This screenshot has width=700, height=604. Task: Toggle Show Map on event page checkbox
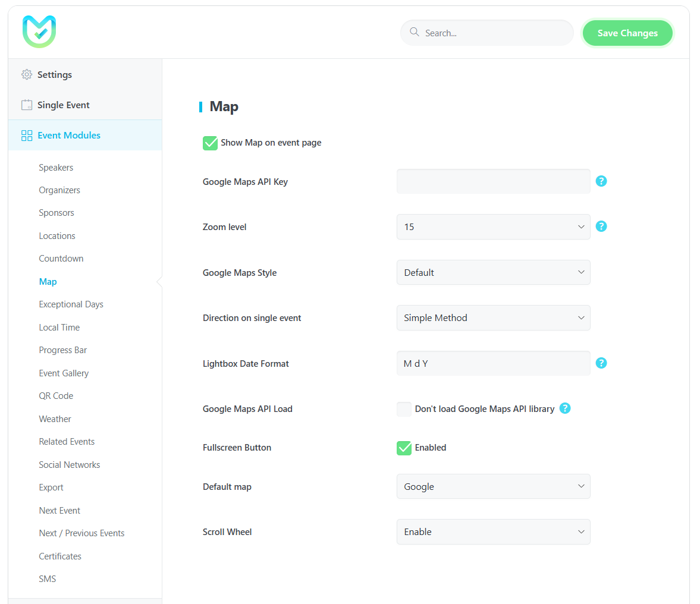(210, 143)
